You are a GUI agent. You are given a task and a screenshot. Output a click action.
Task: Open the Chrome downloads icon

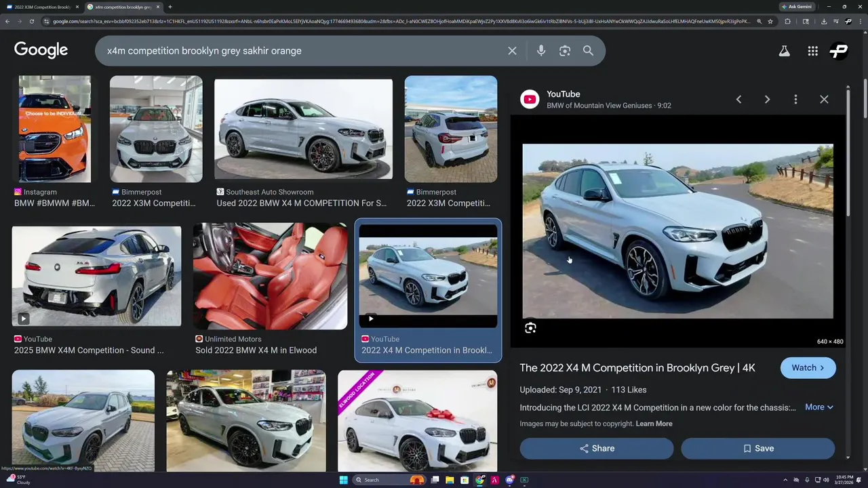(x=823, y=21)
